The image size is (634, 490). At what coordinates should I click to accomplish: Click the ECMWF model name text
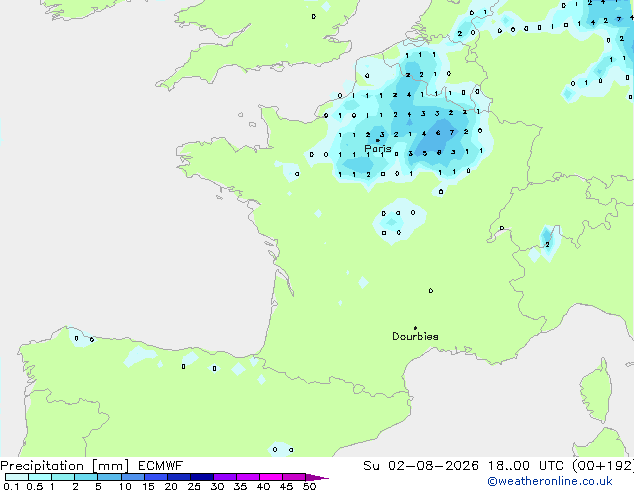pos(161,466)
